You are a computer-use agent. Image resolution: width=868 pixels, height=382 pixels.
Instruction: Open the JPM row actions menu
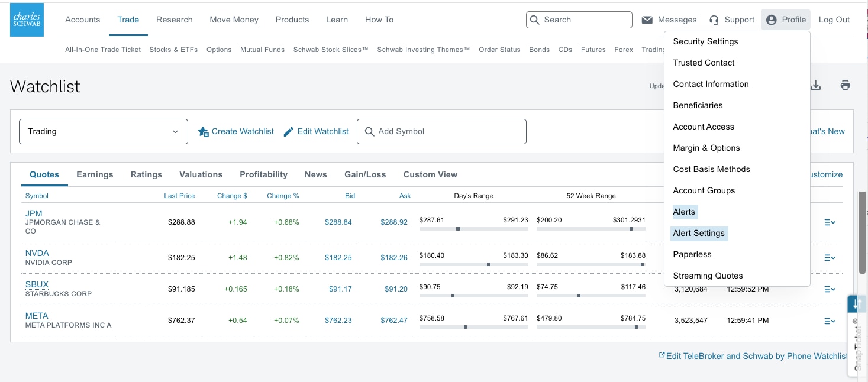[x=830, y=222]
